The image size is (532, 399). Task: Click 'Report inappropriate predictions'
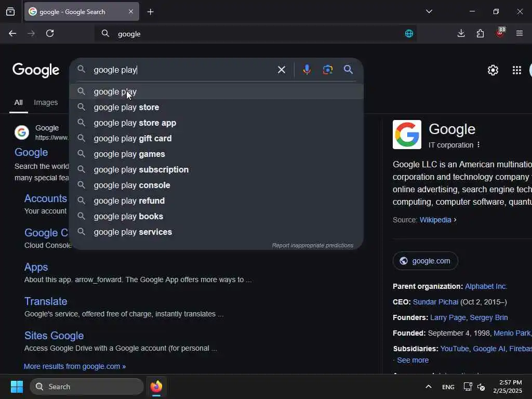point(312,245)
